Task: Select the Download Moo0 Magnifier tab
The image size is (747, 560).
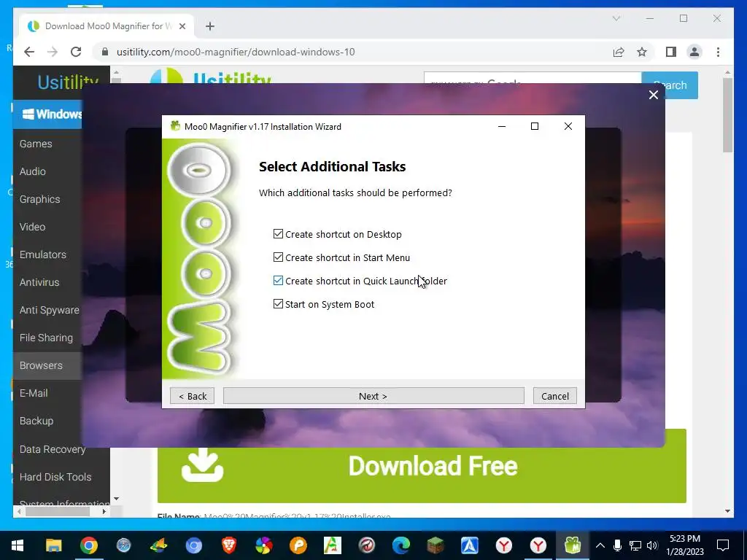Action: coord(107,26)
